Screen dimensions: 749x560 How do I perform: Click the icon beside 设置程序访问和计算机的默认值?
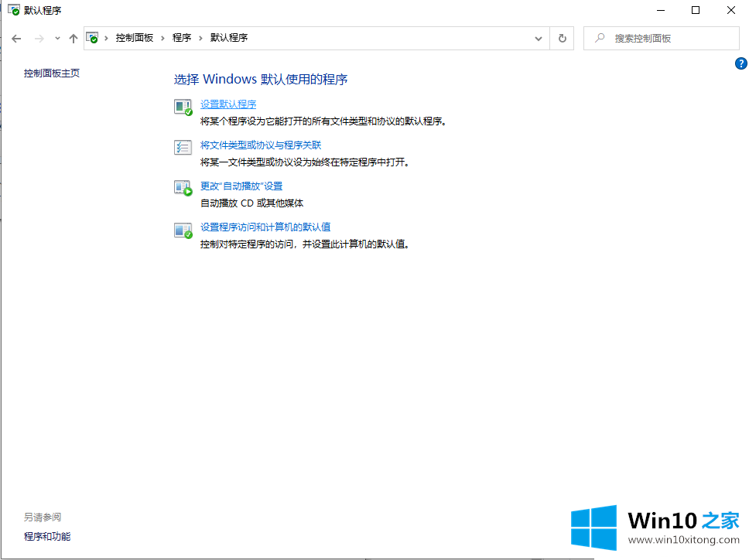183,230
